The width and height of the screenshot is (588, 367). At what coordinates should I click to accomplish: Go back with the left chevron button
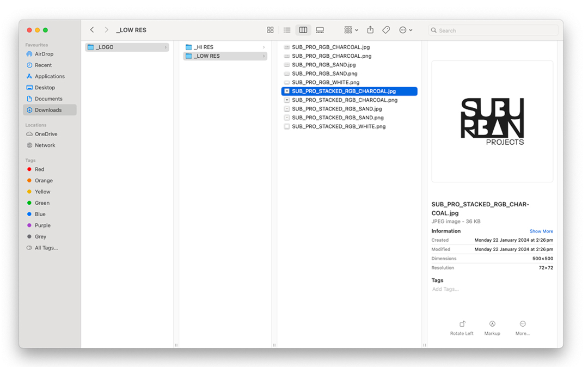(92, 29)
